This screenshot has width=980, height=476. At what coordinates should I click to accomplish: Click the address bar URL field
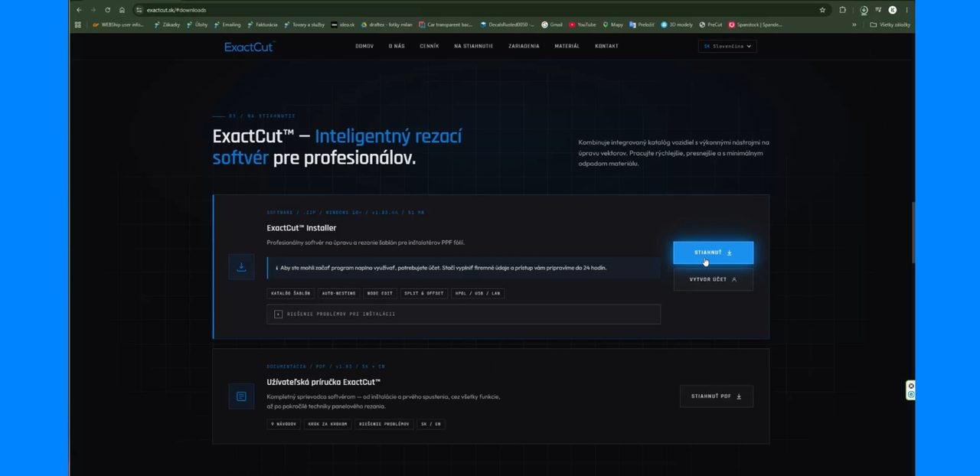475,10
